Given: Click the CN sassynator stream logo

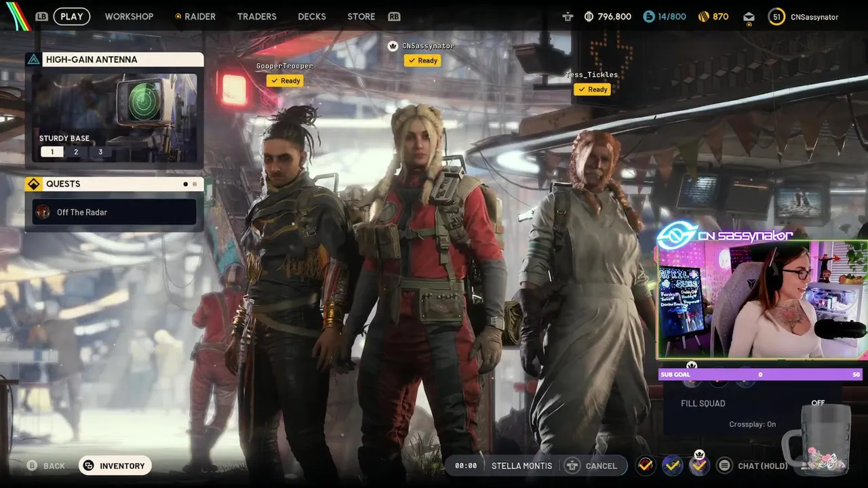Looking at the screenshot, I should click(x=724, y=235).
